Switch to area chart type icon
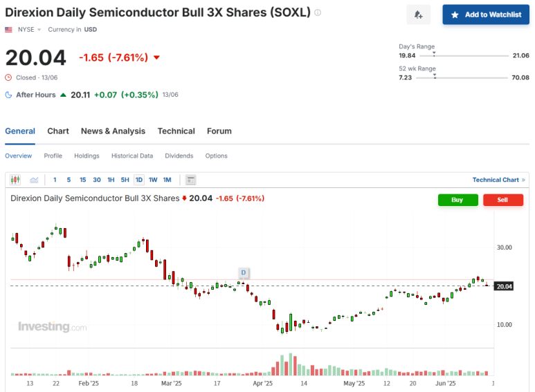The image size is (535, 392). (x=34, y=180)
